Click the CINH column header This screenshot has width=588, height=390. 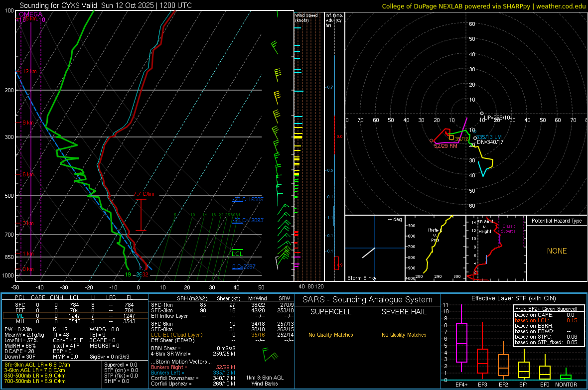57,297
